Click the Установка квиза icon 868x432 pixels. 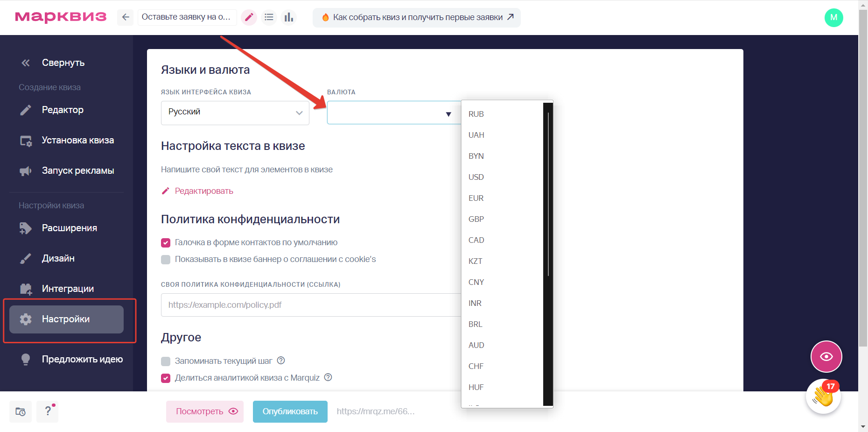pyautogui.click(x=26, y=141)
